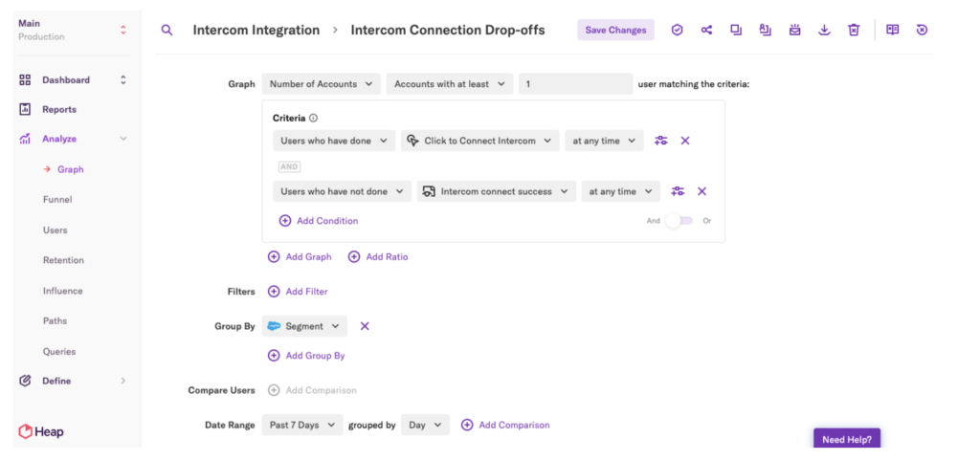Open filter settings for Intercom connect success row
The height and width of the screenshot is (460, 980).
[678, 191]
